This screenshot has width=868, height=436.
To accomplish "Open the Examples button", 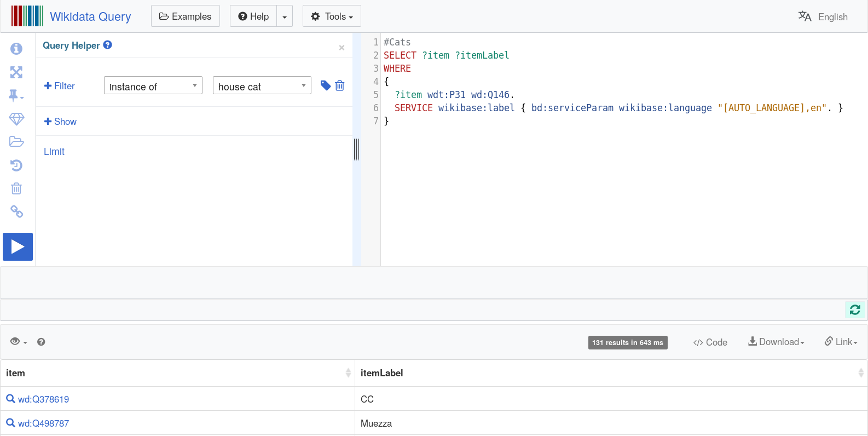I will (186, 16).
